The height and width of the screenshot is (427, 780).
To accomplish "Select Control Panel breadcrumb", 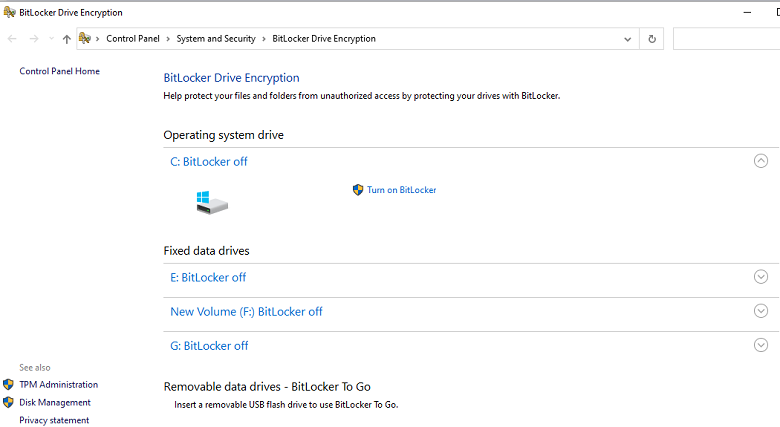I will click(x=133, y=39).
